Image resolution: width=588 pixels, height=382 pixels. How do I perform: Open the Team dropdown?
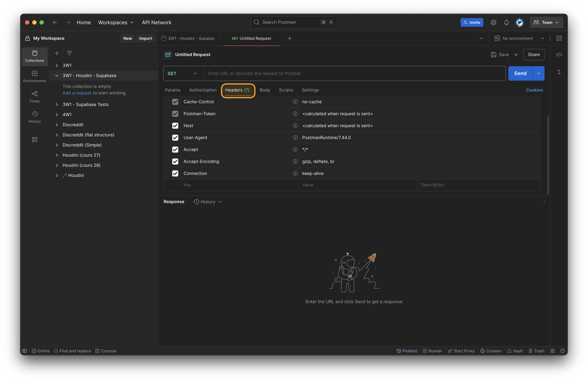[546, 22]
